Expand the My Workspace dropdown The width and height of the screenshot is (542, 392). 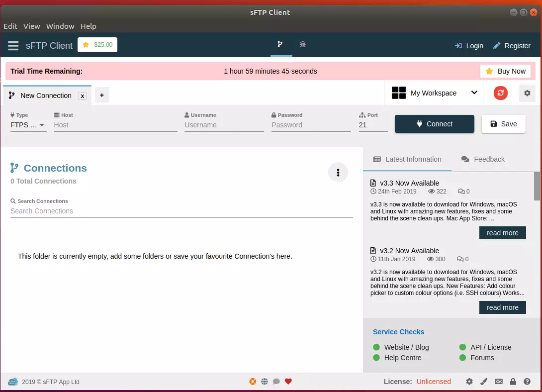click(x=434, y=93)
